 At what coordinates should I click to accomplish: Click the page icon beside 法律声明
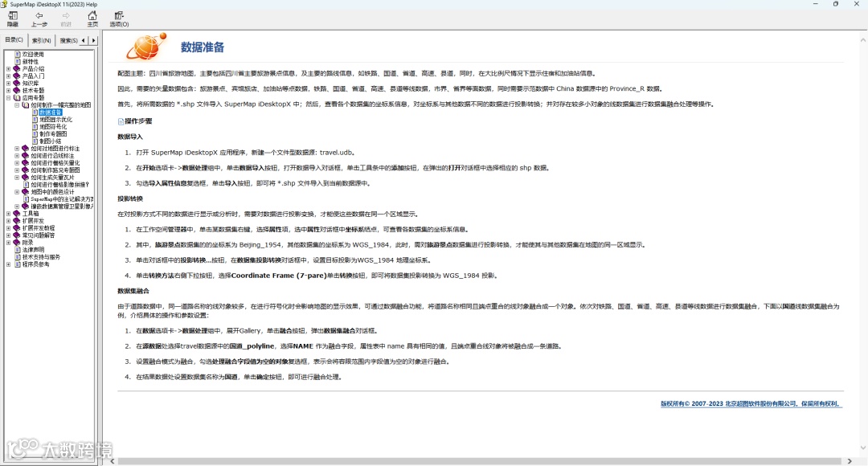pos(18,249)
